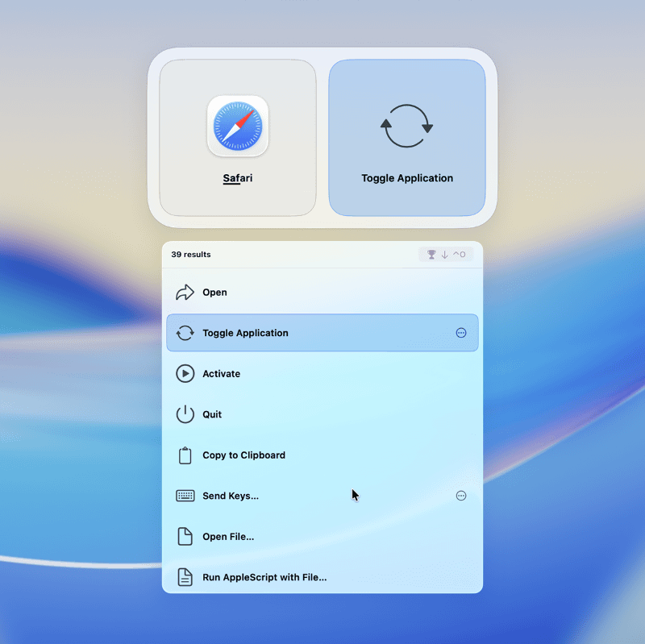The image size is (645, 644).
Task: Open the trophy sort order control
Action: [446, 255]
